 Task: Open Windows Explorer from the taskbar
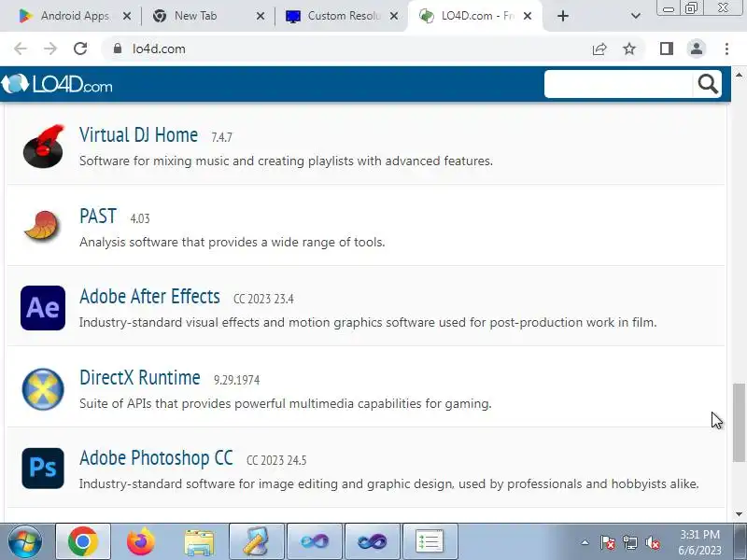(x=199, y=541)
